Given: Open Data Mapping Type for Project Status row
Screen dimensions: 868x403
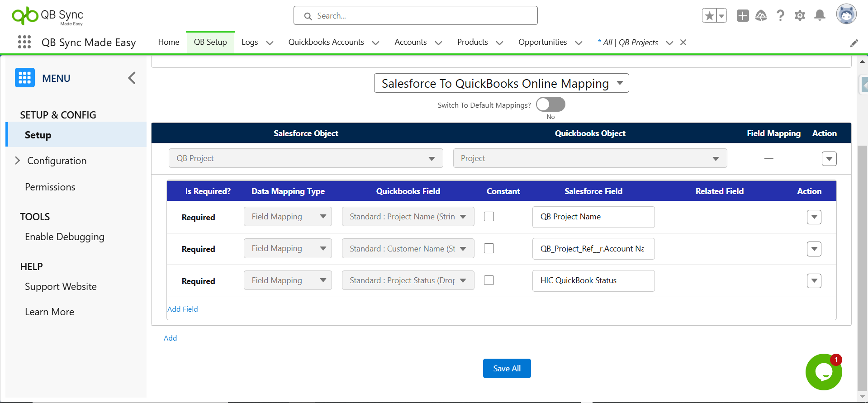Looking at the screenshot, I should click(x=288, y=280).
